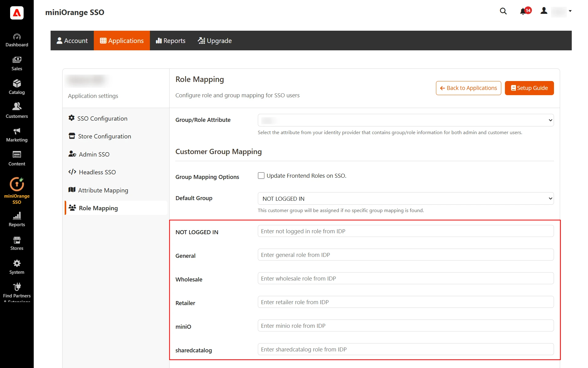Click the Adobe Commerce logo icon

[x=17, y=13]
